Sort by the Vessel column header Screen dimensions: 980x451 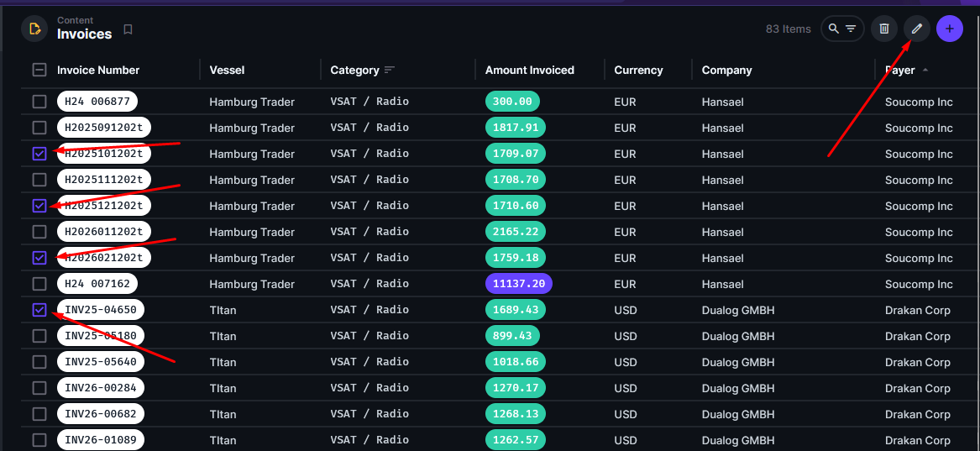tap(227, 71)
